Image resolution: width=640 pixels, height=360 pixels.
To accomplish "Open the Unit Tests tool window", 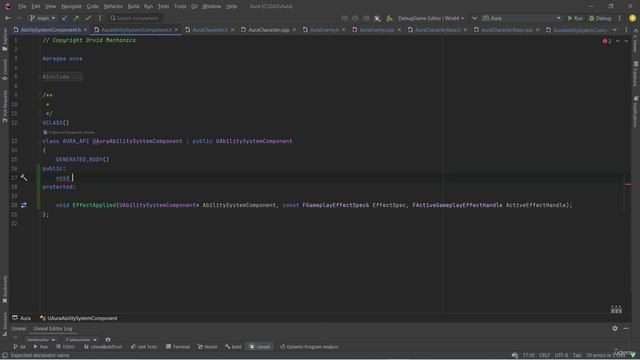I will (x=144, y=347).
